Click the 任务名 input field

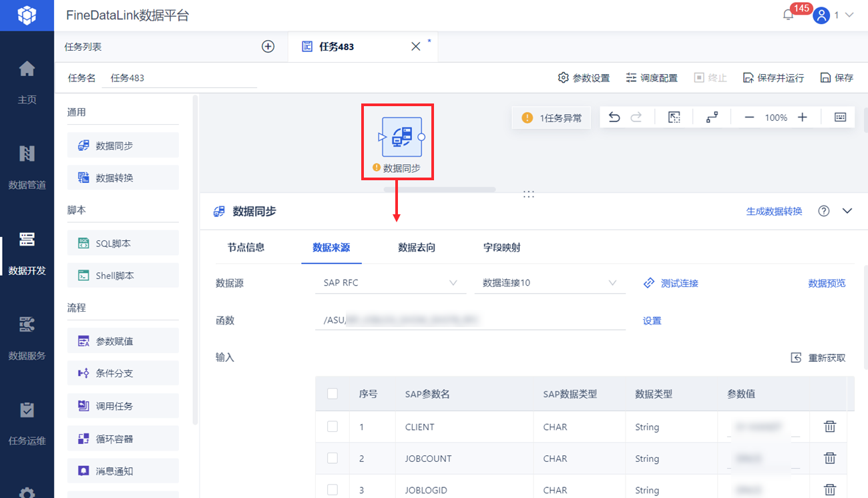[180, 78]
